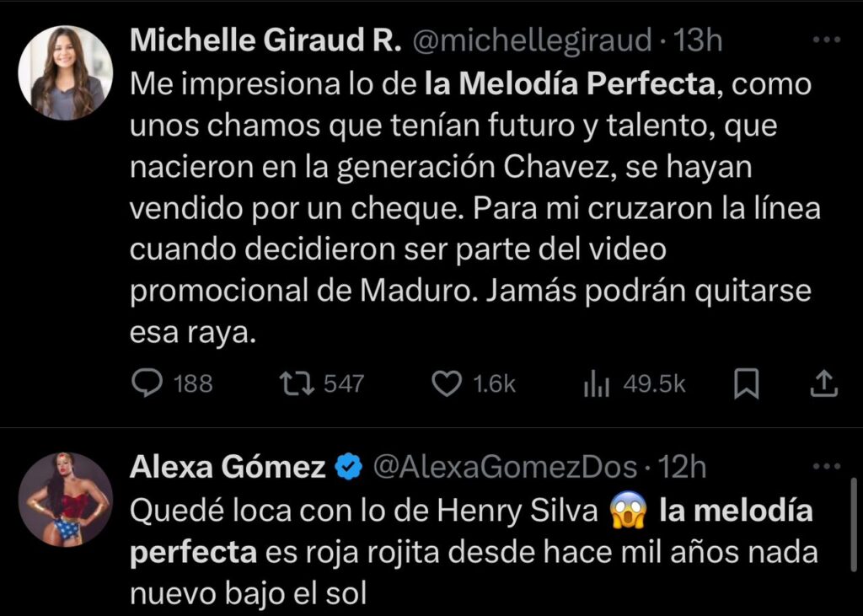Reply to Michelle Giraud's tweet
Screen dimensions: 863x616
[x=149, y=384]
